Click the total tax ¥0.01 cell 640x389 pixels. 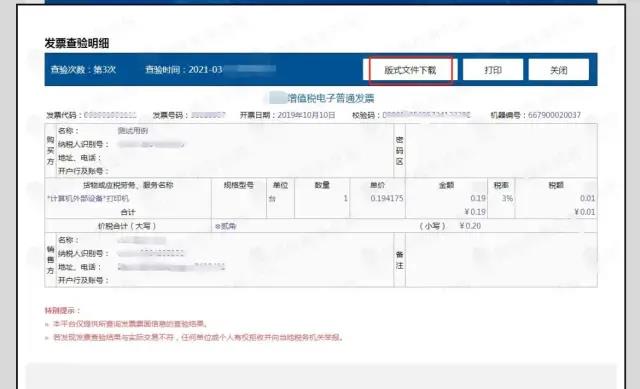584,212
